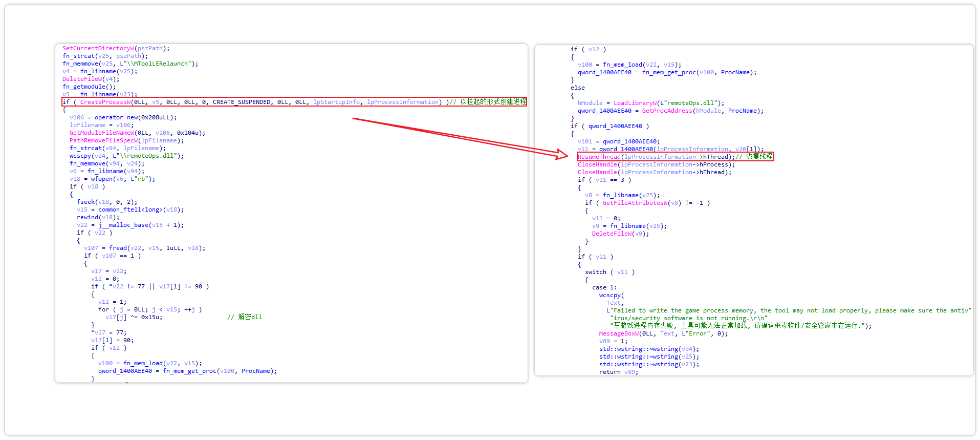Select the v89 = 1 assignment
Viewport: 980px width, 440px height.
pos(613,341)
